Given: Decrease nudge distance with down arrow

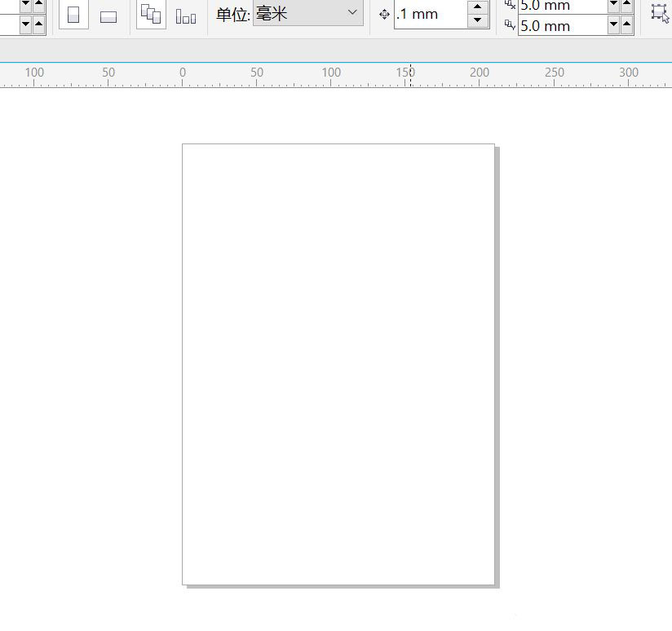Looking at the screenshot, I should coord(478,20).
